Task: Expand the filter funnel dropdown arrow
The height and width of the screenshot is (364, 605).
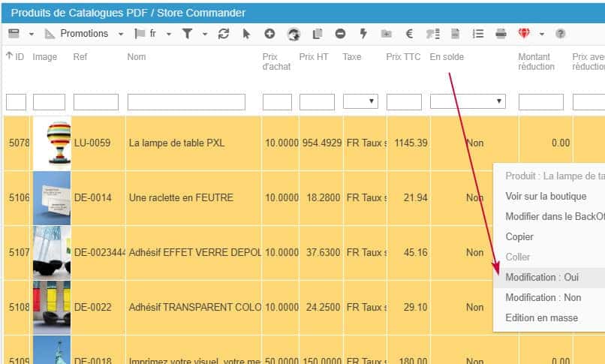Action: 204,34
